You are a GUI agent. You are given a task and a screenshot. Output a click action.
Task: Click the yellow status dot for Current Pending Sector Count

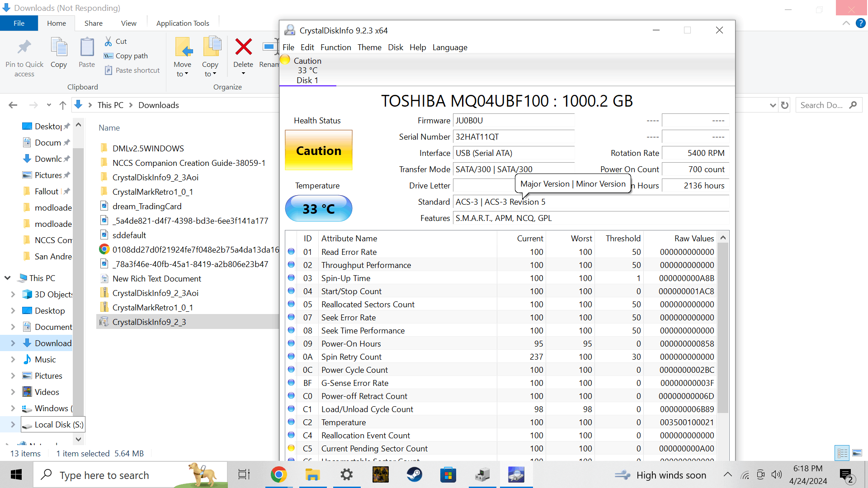coord(291,448)
